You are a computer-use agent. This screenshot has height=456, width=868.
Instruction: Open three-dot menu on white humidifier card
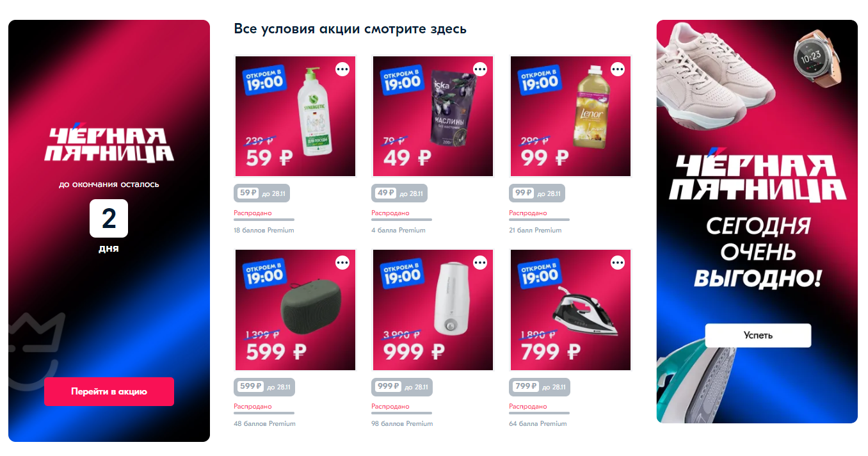[480, 263]
